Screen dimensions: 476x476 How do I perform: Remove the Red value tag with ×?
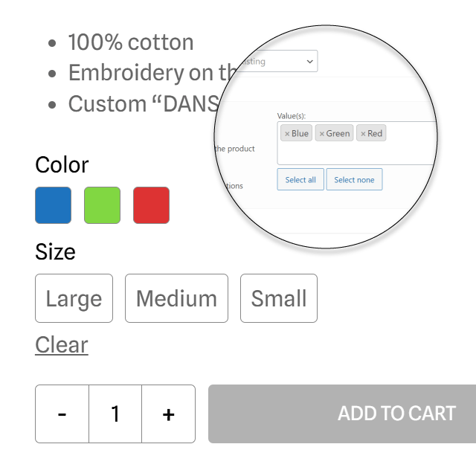(363, 134)
